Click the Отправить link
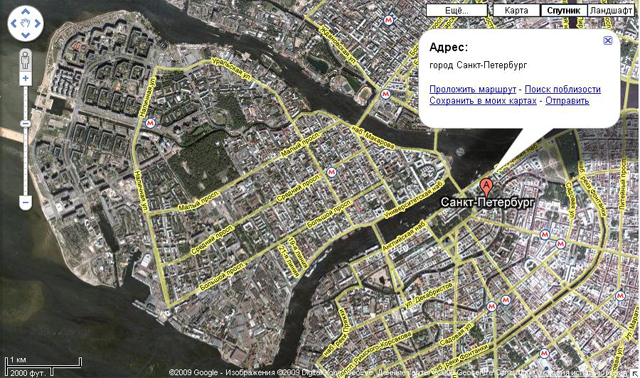This screenshot has height=378, width=640. point(567,100)
